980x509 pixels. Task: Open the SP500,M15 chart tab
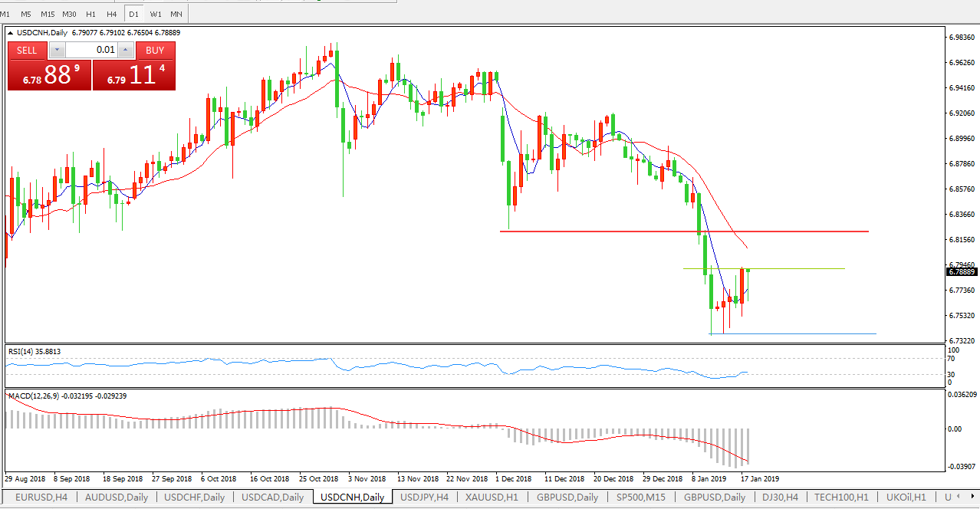coord(641,498)
